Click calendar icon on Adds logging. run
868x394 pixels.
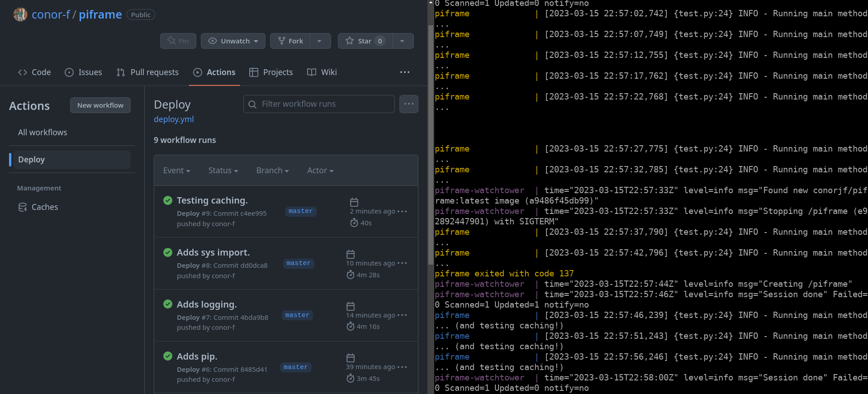pyautogui.click(x=351, y=306)
